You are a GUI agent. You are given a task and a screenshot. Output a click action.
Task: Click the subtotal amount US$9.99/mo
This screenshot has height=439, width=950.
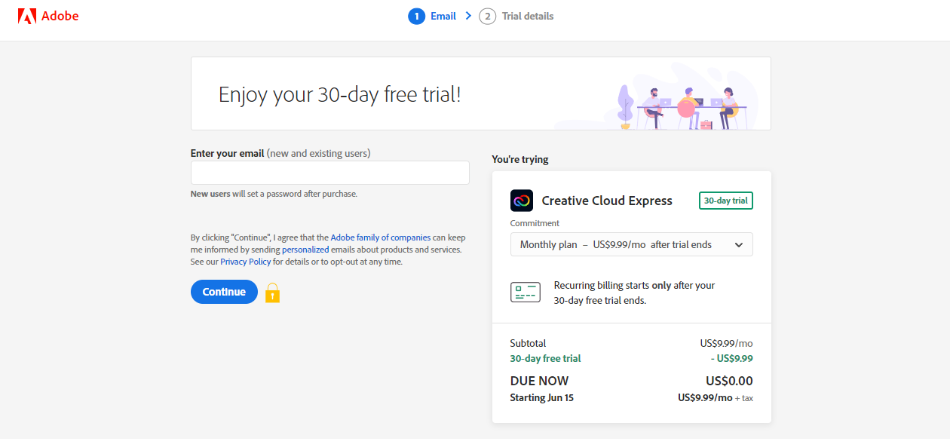726,343
